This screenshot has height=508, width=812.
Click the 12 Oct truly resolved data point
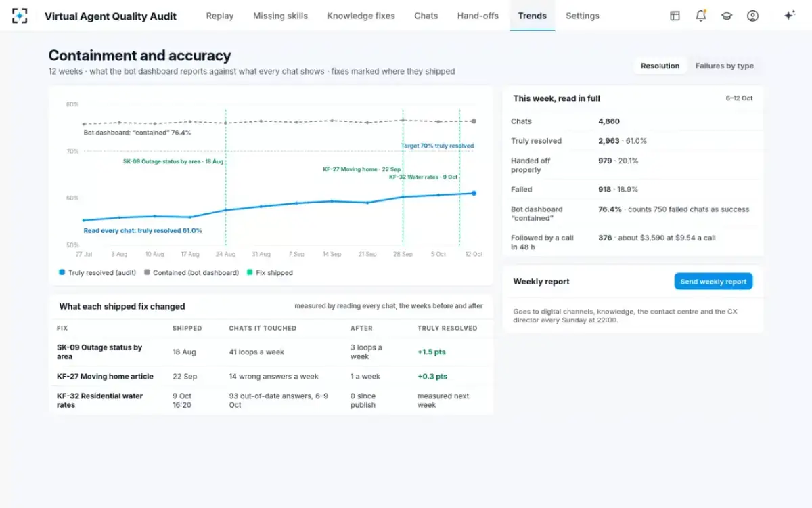tap(474, 193)
